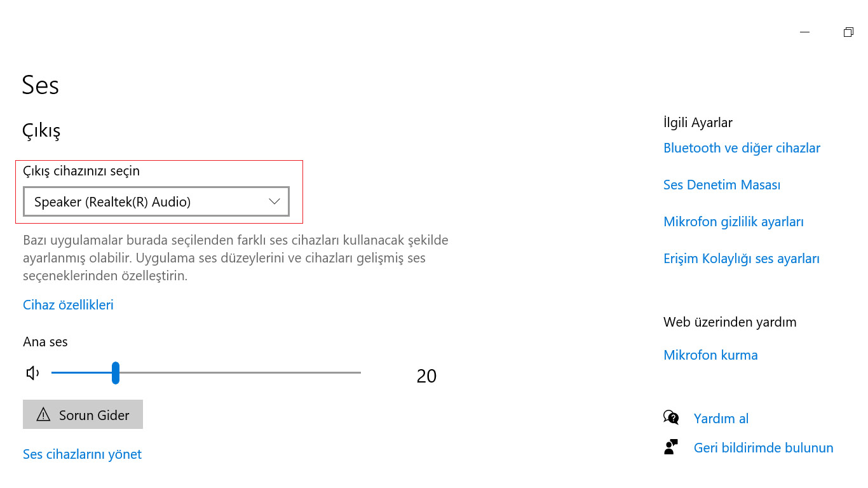The height and width of the screenshot is (488, 868).
Task: Restore down the window using the title bar icon
Action: [848, 32]
